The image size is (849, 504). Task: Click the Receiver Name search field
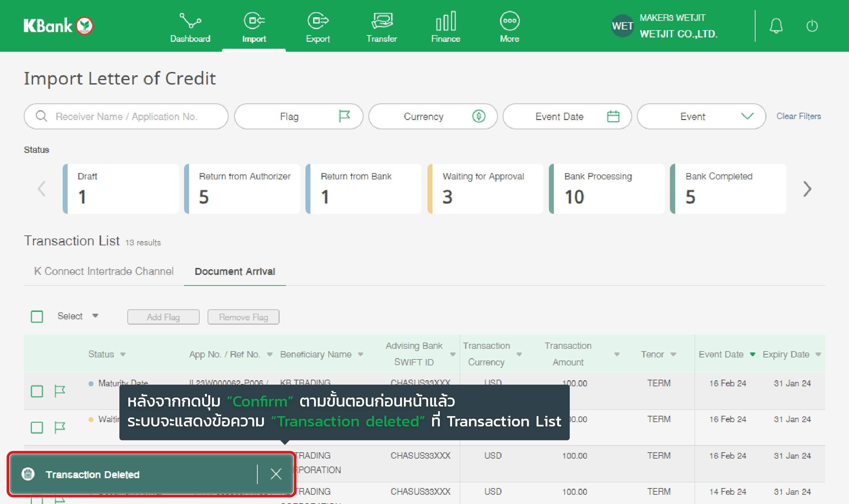[x=126, y=116]
